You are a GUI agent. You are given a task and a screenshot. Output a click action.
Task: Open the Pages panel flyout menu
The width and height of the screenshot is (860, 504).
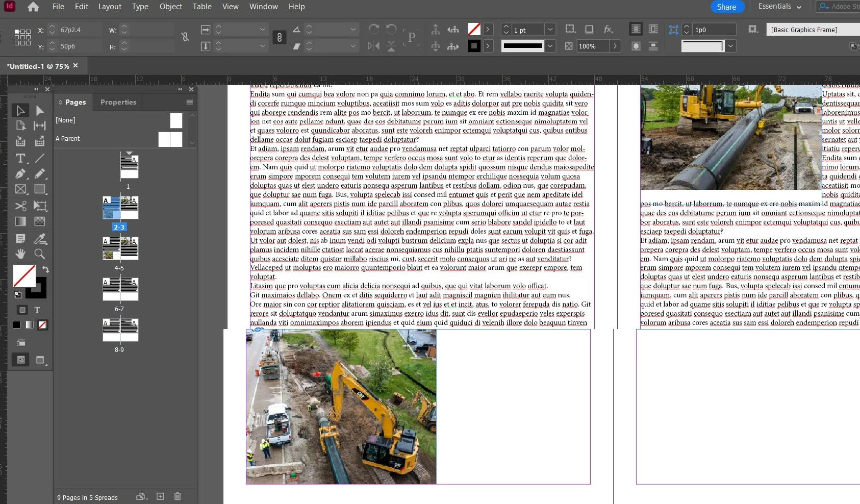click(190, 102)
